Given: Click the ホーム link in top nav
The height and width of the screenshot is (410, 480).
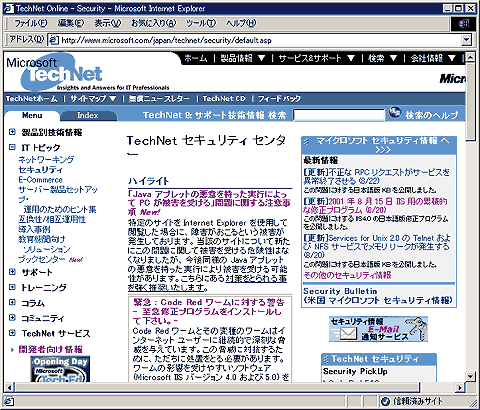Looking at the screenshot, I should click(x=196, y=58).
